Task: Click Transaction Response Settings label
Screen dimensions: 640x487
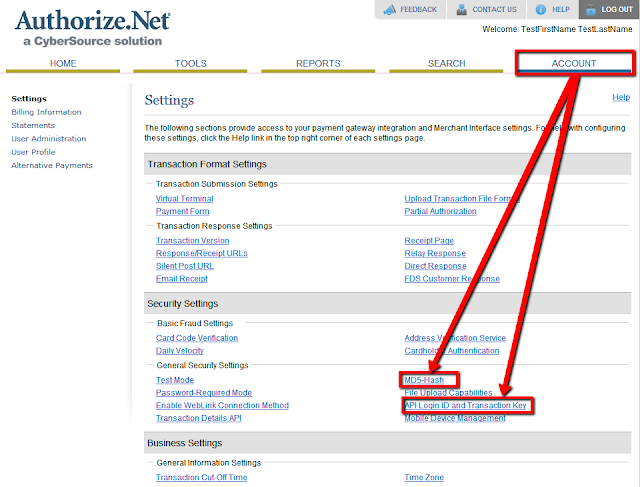Action: (x=214, y=226)
